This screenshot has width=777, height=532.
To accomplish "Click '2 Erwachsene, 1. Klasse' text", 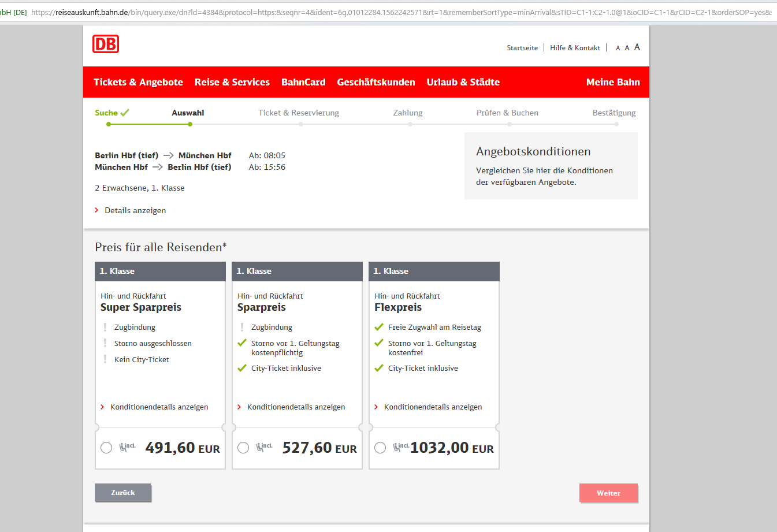I will [x=140, y=188].
